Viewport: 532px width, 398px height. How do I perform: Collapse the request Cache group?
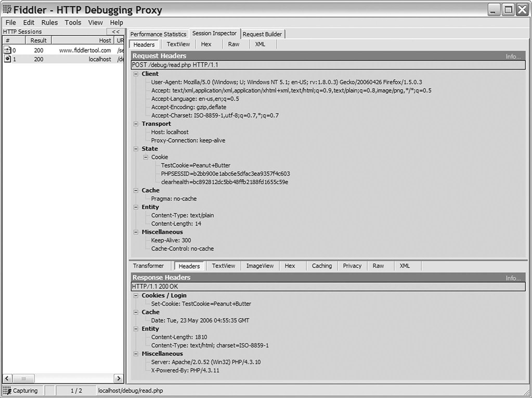pyautogui.click(x=136, y=190)
